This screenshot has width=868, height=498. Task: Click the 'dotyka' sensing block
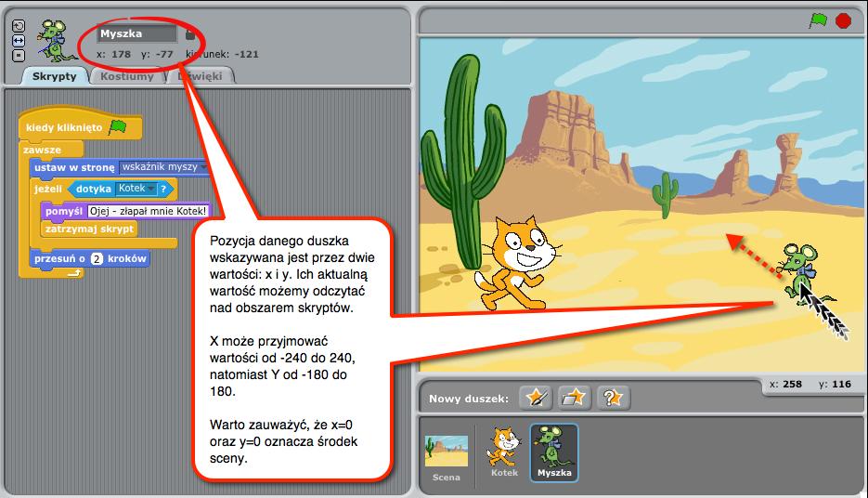93,189
